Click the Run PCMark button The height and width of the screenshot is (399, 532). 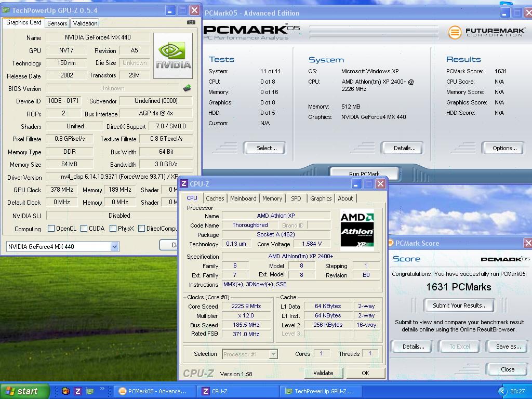point(364,172)
